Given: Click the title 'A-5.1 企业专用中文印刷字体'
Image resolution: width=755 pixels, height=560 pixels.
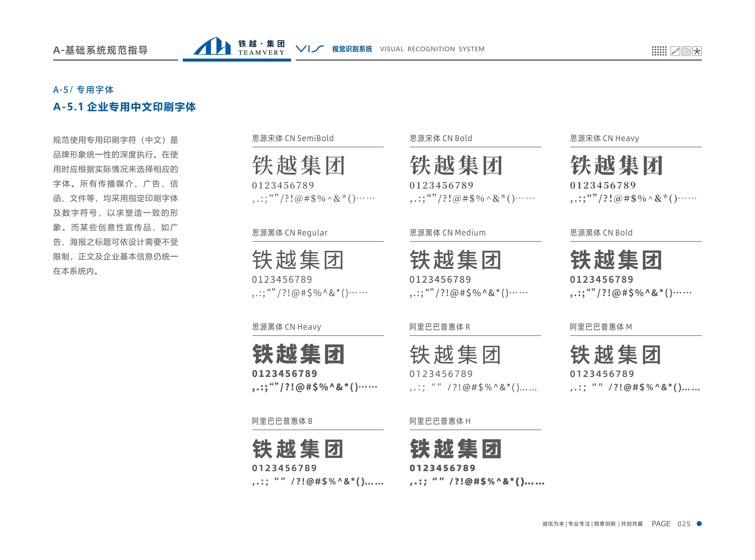Looking at the screenshot, I should 124,107.
